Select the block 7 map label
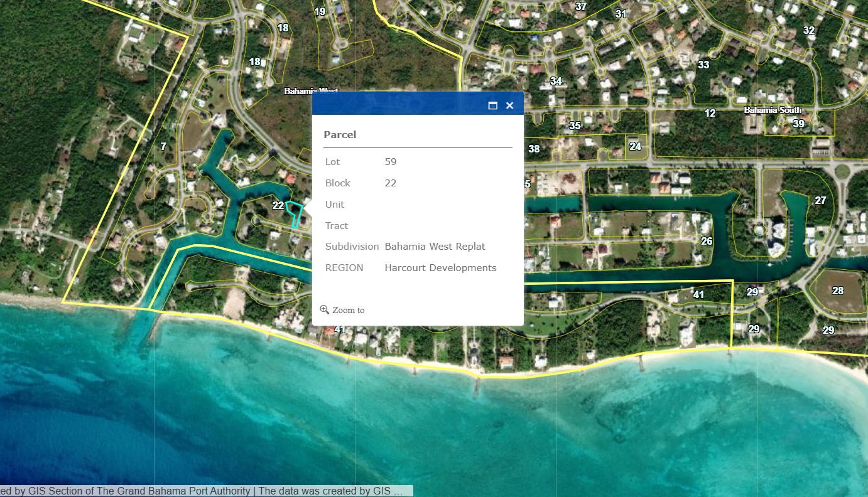Image resolution: width=868 pixels, height=497 pixels. (x=163, y=146)
